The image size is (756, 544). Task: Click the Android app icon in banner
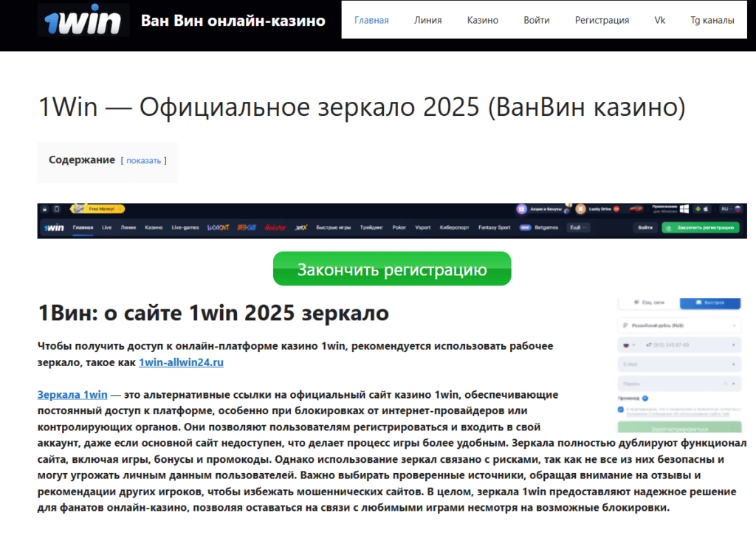pos(698,209)
